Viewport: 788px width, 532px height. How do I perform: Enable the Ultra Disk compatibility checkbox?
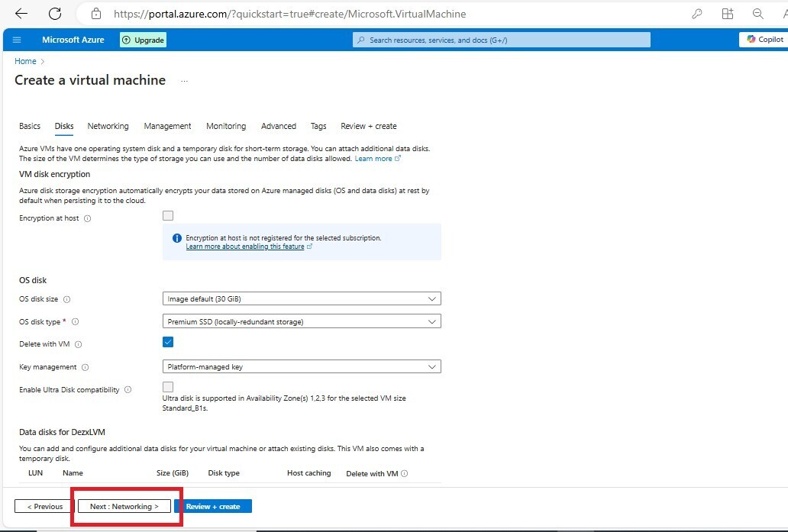168,387
